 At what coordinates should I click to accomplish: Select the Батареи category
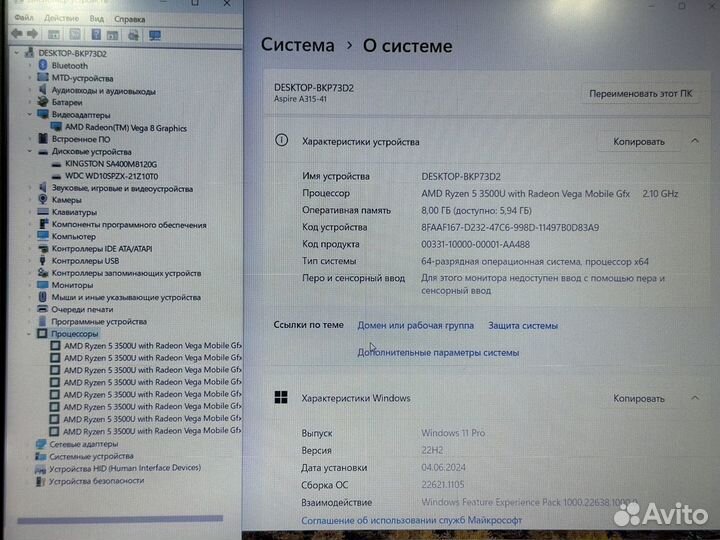(x=67, y=102)
